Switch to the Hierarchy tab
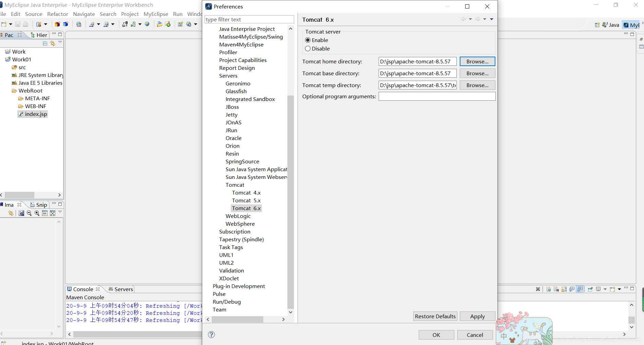644x345 pixels. (x=39, y=35)
